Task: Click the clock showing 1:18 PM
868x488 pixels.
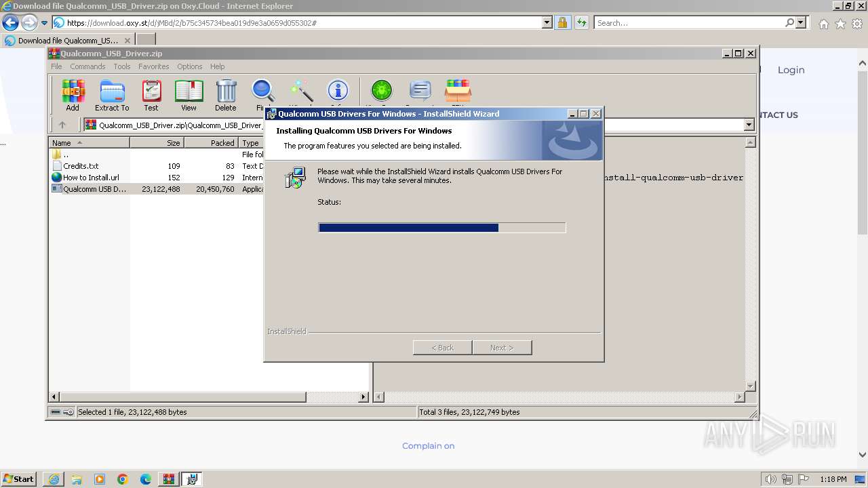Action: point(833,479)
